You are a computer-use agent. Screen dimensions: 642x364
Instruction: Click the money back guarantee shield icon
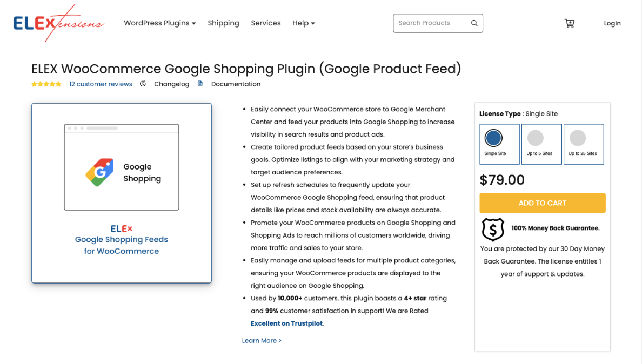pyautogui.click(x=492, y=229)
